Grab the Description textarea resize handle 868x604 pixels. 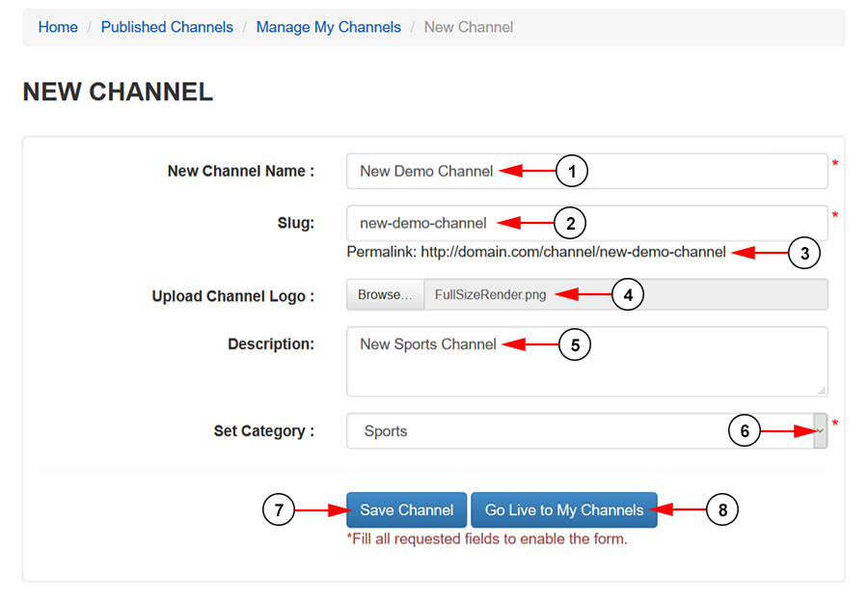tap(822, 391)
